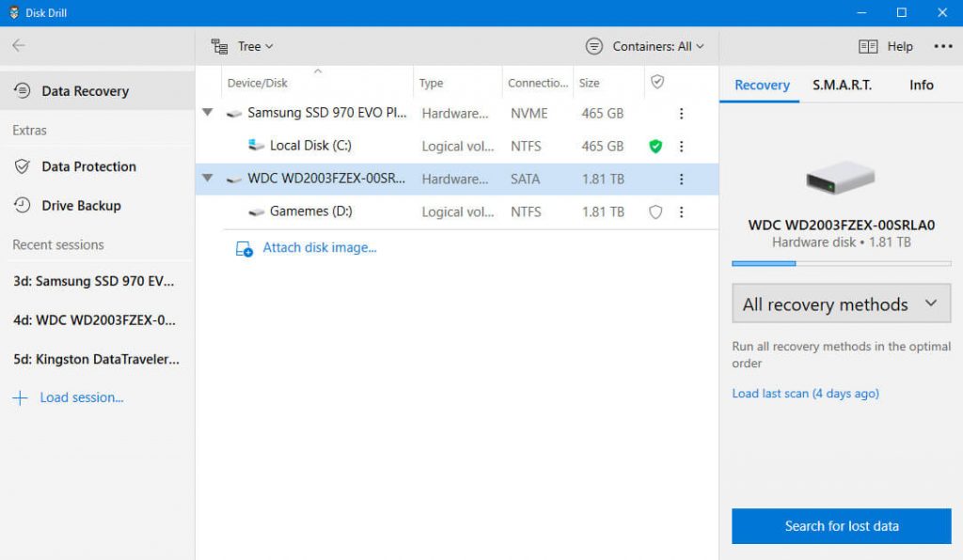Enable protection shield for Gamemes (D:)

(x=655, y=212)
